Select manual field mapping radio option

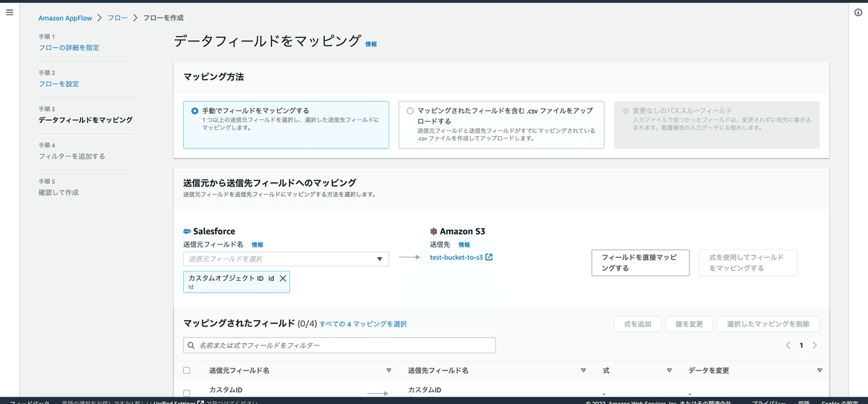(195, 111)
